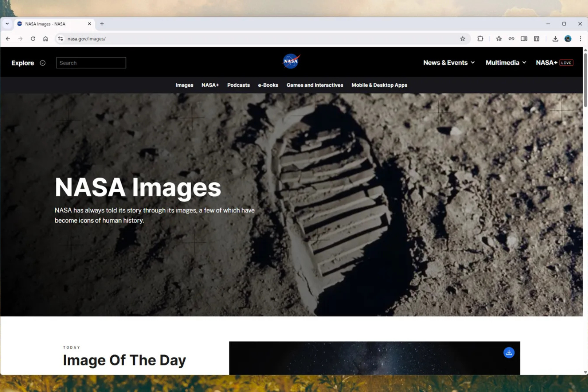View site information icon in address bar
Image resolution: width=588 pixels, height=392 pixels.
pos(60,39)
